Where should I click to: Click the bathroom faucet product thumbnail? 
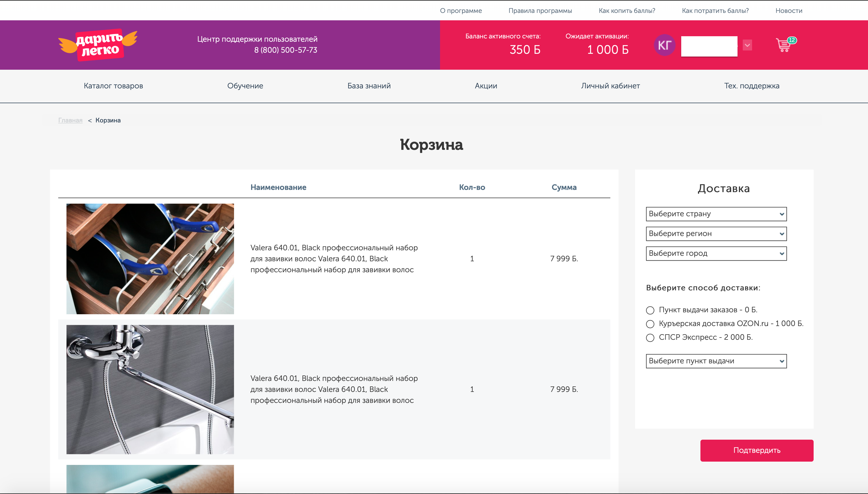(150, 389)
